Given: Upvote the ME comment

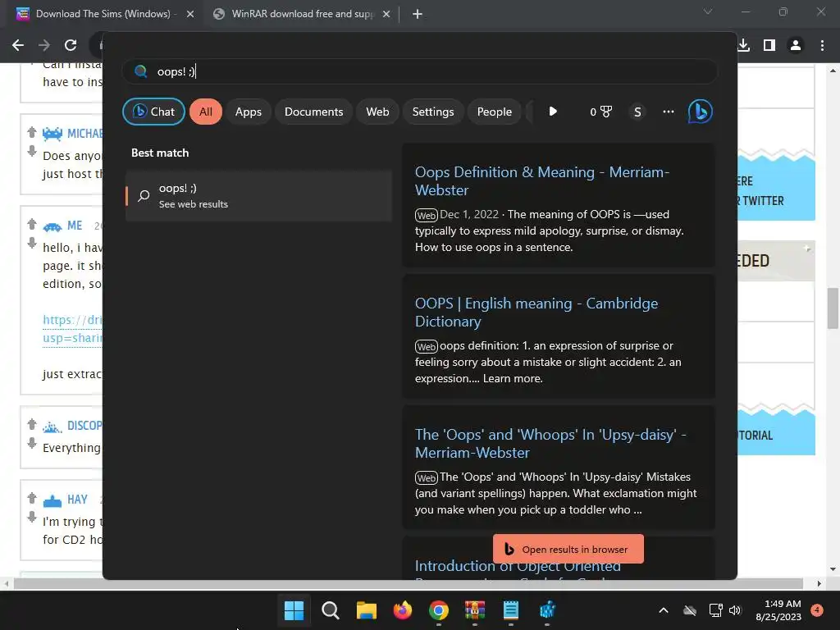Looking at the screenshot, I should coord(32,224).
